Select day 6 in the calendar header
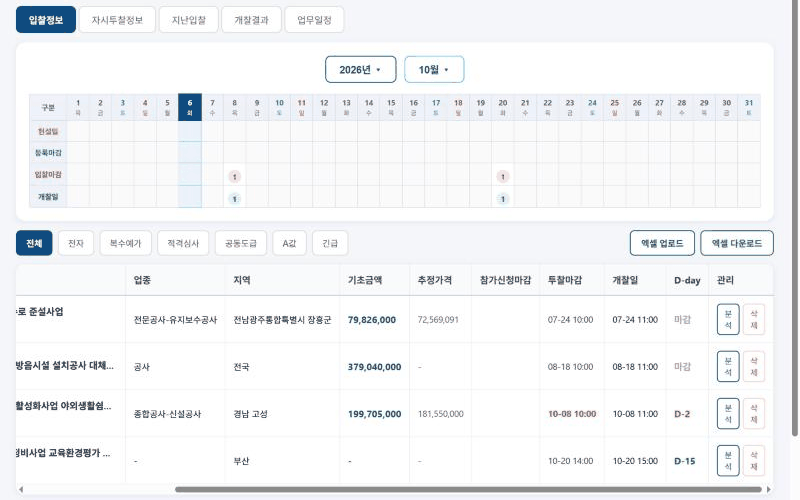Image resolution: width=800 pixels, height=500 pixels. pyautogui.click(x=190, y=107)
